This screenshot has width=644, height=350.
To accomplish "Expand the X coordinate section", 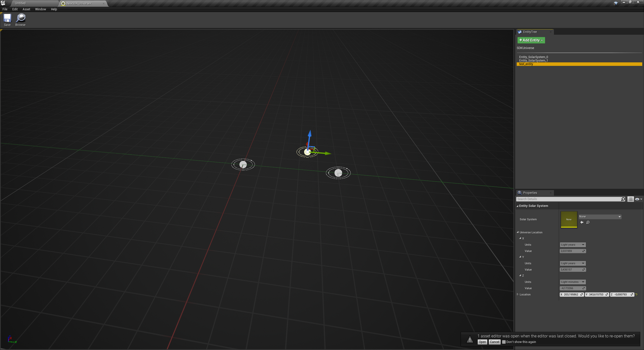I will pyautogui.click(x=521, y=238).
